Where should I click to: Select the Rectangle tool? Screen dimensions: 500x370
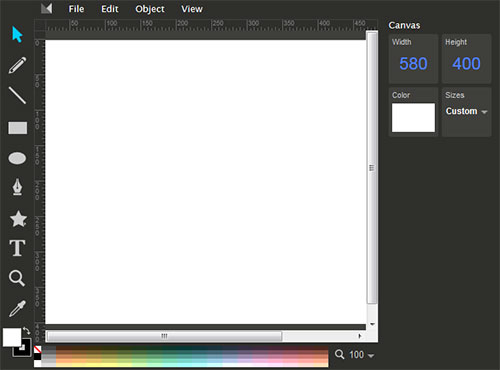pyautogui.click(x=18, y=128)
